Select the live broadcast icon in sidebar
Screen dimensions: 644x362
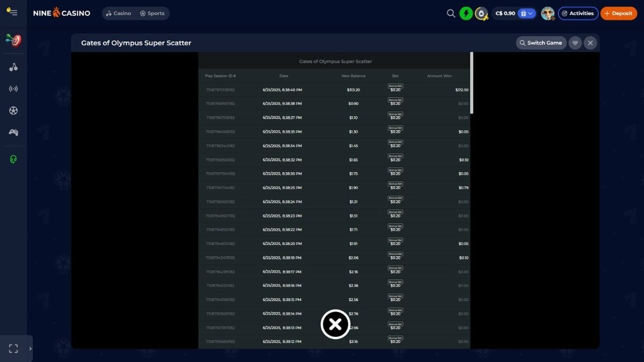tap(13, 88)
